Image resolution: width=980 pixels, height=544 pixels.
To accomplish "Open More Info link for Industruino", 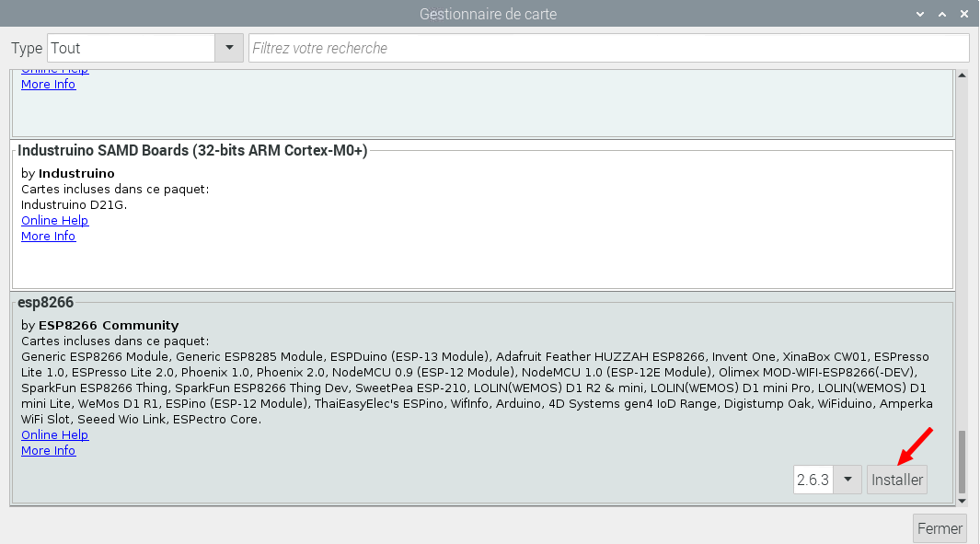I will [48, 236].
